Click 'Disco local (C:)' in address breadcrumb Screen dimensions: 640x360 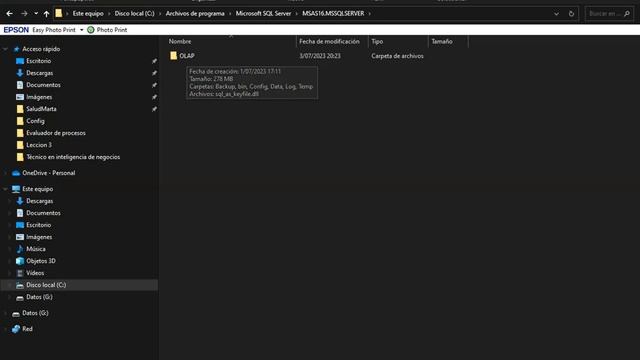pos(134,13)
